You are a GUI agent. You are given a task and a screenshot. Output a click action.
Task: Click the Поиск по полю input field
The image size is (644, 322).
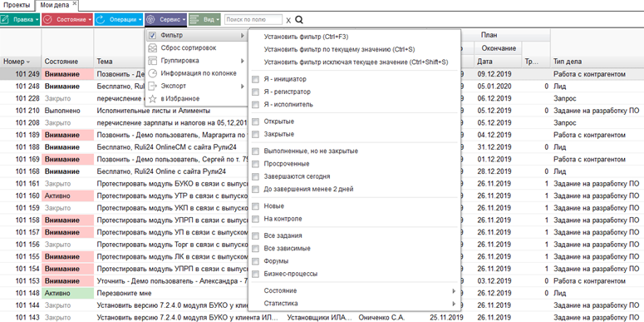click(253, 19)
